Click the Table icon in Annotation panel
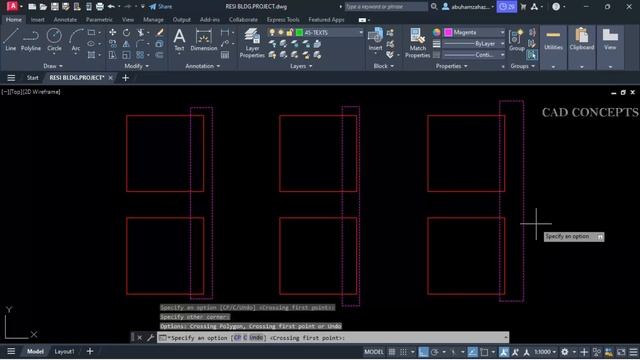640x360 pixels. coord(225,55)
